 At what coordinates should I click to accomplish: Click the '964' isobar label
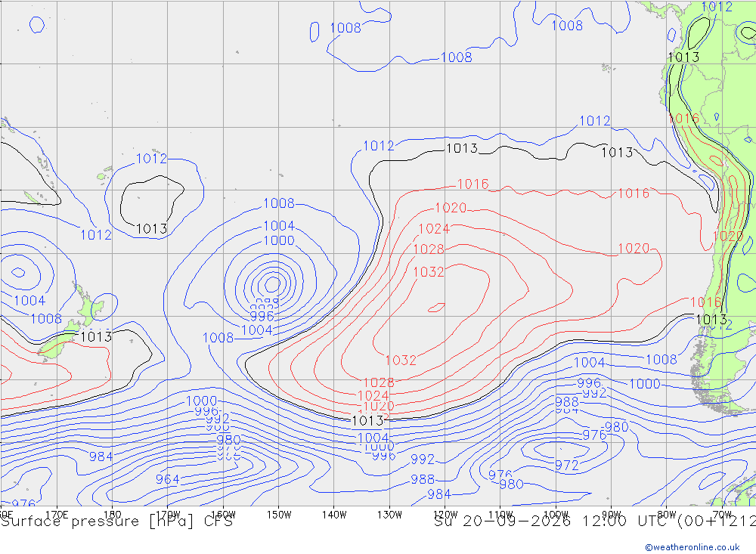click(x=167, y=479)
